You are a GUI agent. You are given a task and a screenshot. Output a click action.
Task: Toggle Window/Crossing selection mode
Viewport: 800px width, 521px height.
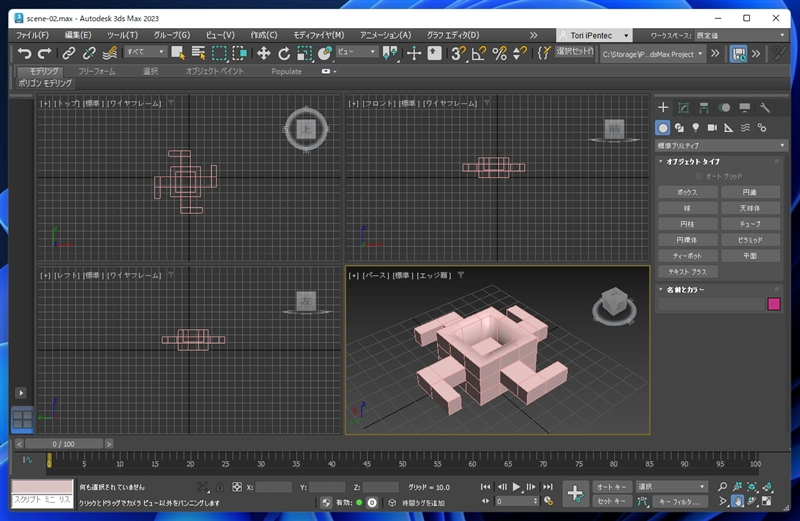240,53
